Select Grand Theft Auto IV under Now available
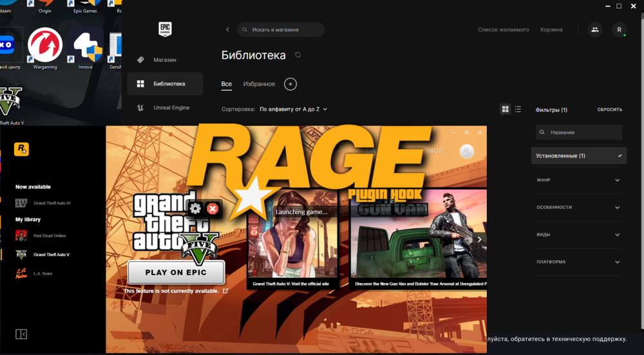This screenshot has width=644, height=355. 43,203
